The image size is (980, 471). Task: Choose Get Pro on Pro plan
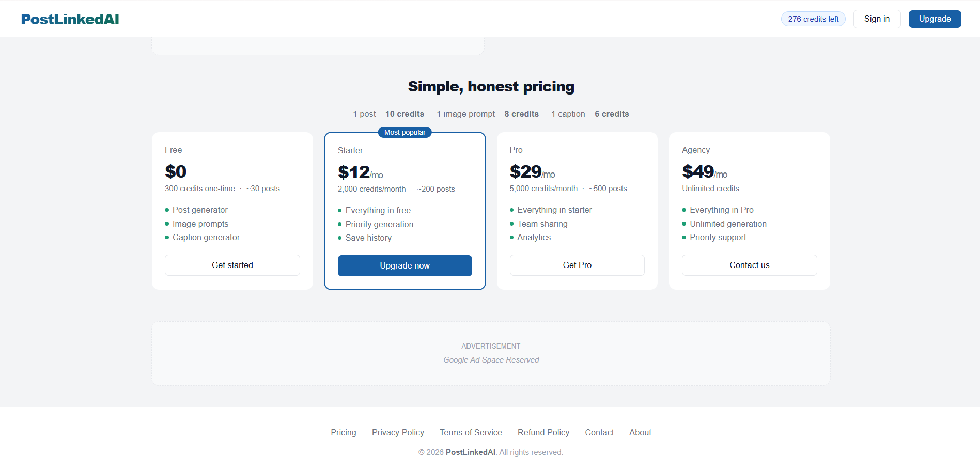pyautogui.click(x=577, y=265)
